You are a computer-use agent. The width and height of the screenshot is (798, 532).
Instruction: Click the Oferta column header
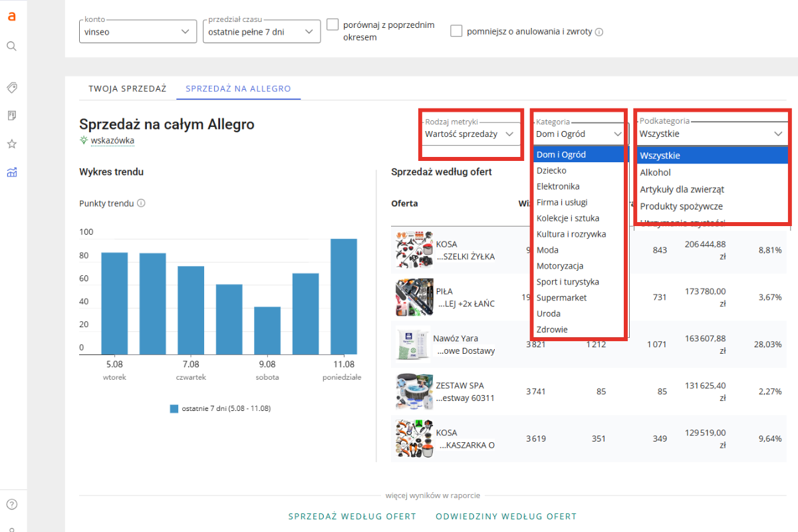(404, 203)
